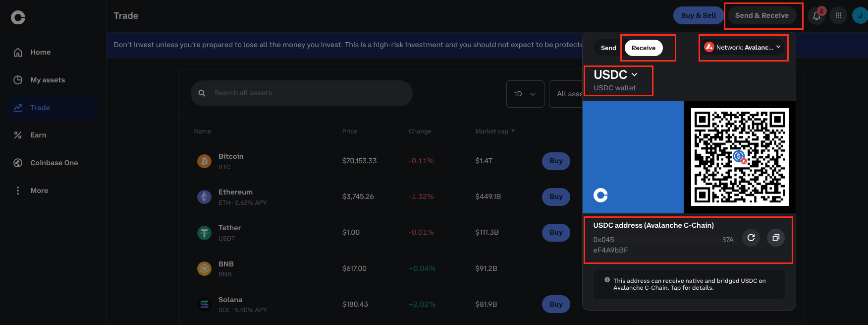Regenerate the USDC address with refresh icon
The image size is (868, 325).
[751, 238]
